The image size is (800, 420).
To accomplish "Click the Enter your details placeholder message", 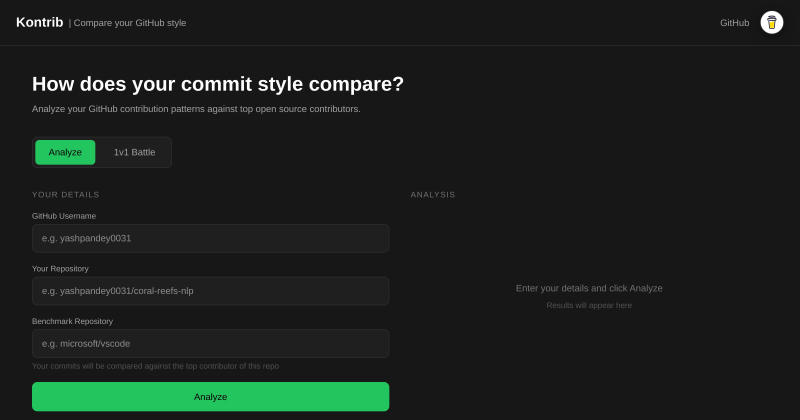I will click(589, 288).
